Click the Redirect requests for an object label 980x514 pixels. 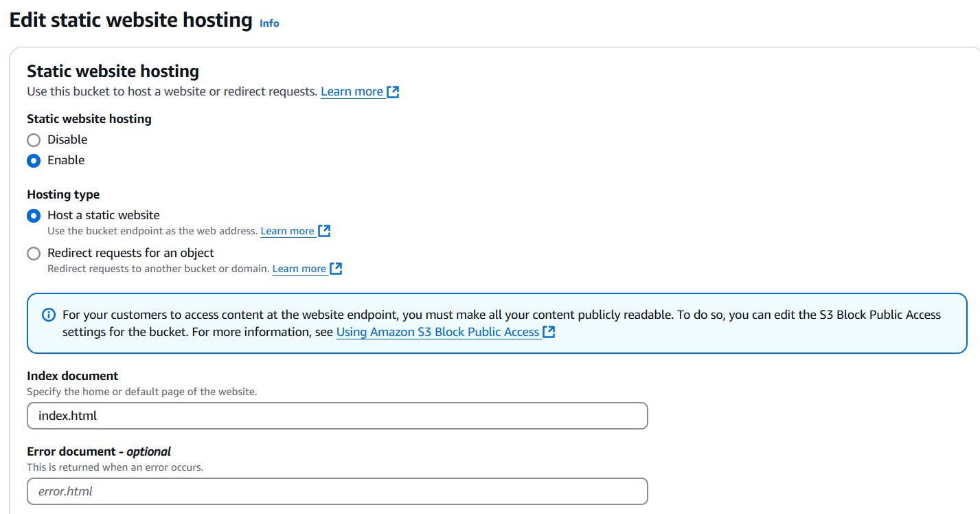[130, 253]
